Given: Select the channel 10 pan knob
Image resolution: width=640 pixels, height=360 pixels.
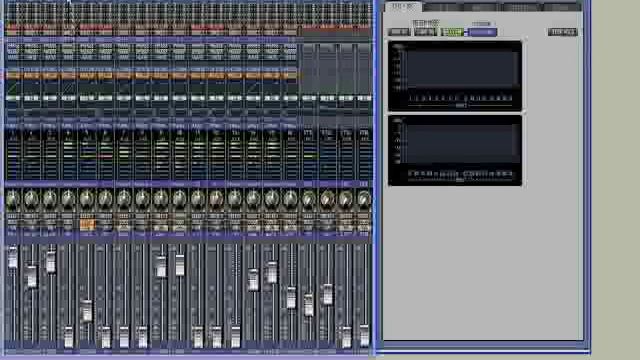Looking at the screenshot, I should point(179,199).
